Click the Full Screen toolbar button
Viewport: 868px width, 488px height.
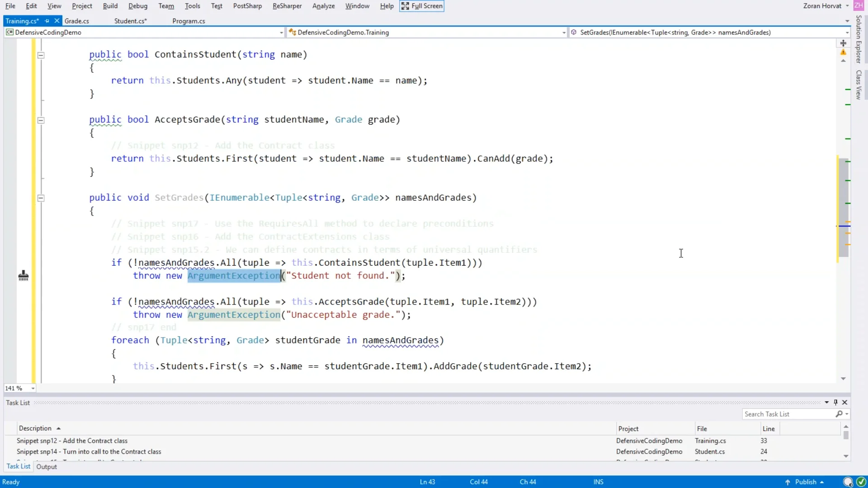tap(422, 6)
